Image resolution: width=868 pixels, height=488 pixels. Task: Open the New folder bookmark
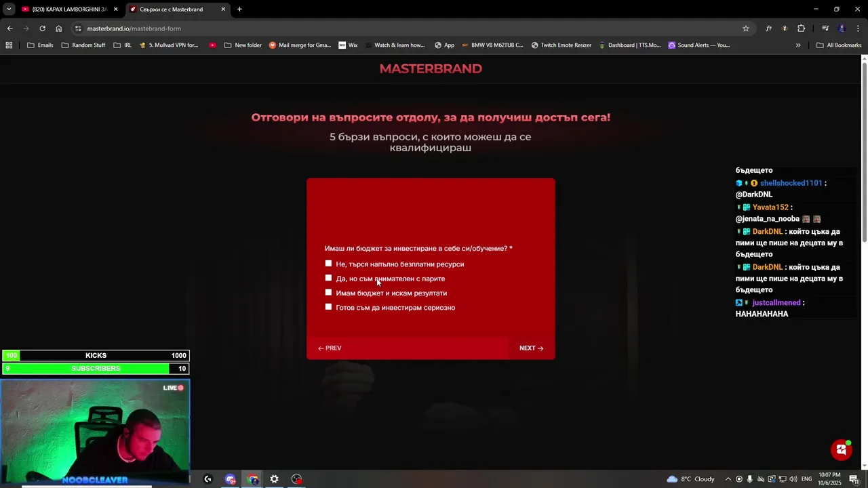point(242,45)
